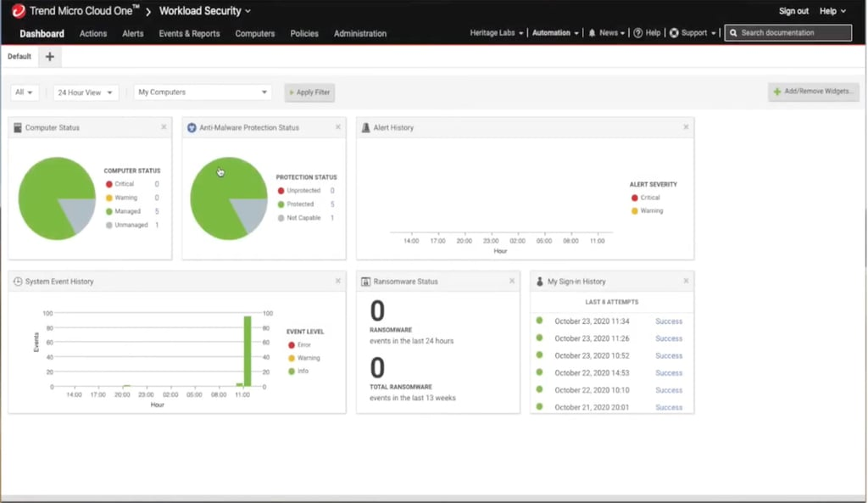Click the Support lifebuoy icon
This screenshot has height=503, width=868.
pyautogui.click(x=674, y=33)
